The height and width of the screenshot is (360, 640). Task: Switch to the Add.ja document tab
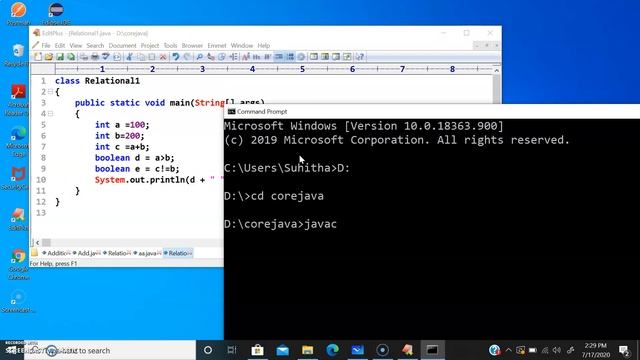pyautogui.click(x=87, y=253)
